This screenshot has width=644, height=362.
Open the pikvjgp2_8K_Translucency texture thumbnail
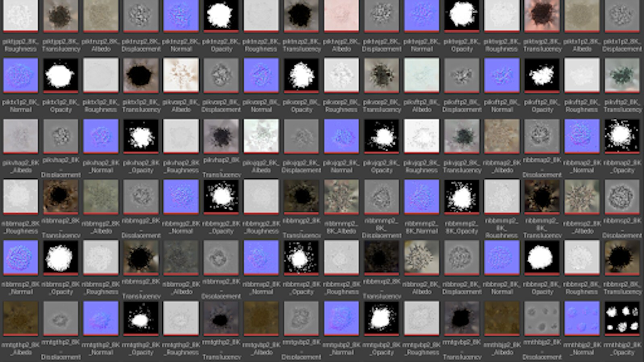(462, 136)
